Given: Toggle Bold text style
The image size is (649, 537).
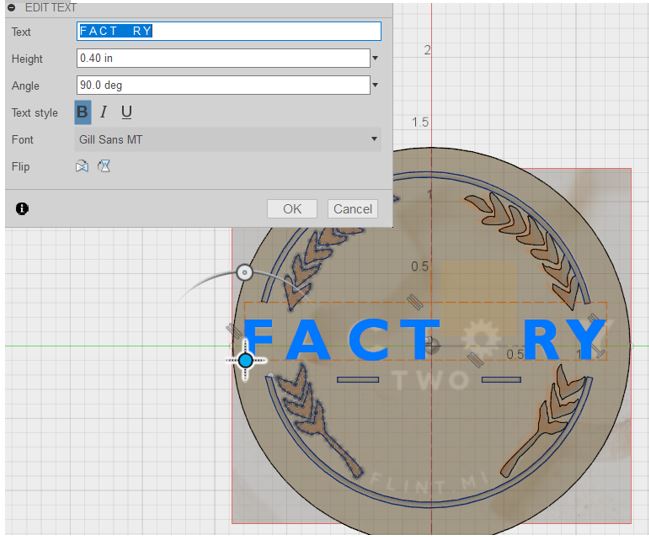Looking at the screenshot, I should [82, 112].
